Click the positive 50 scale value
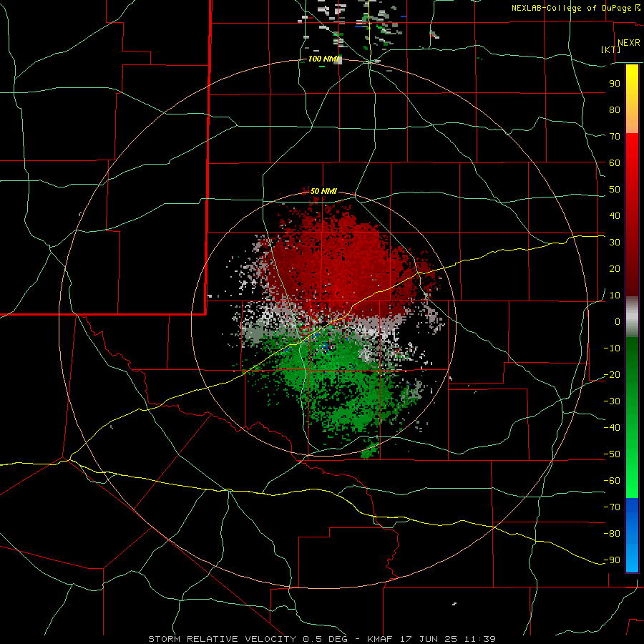The height and width of the screenshot is (644, 644). pyautogui.click(x=615, y=190)
